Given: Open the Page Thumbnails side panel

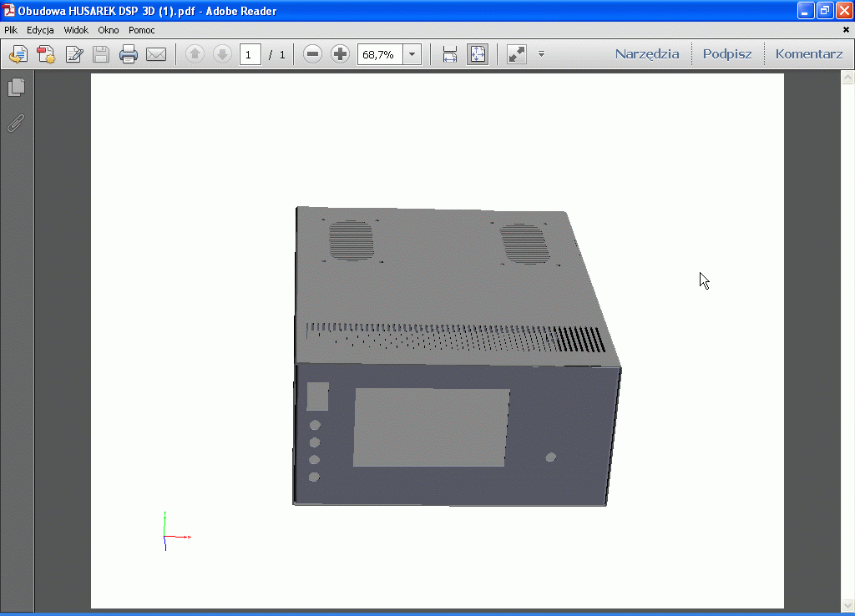Looking at the screenshot, I should 17,87.
